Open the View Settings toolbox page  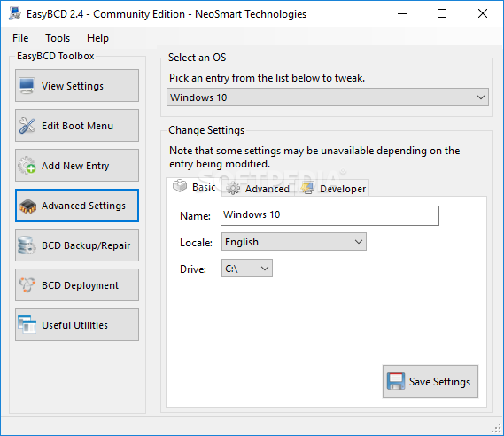(77, 86)
